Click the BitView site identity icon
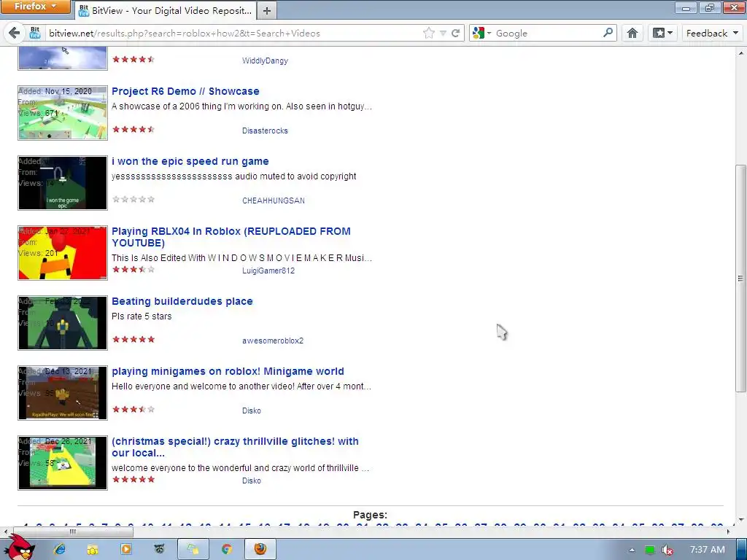The height and width of the screenshot is (560, 747). click(x=35, y=33)
